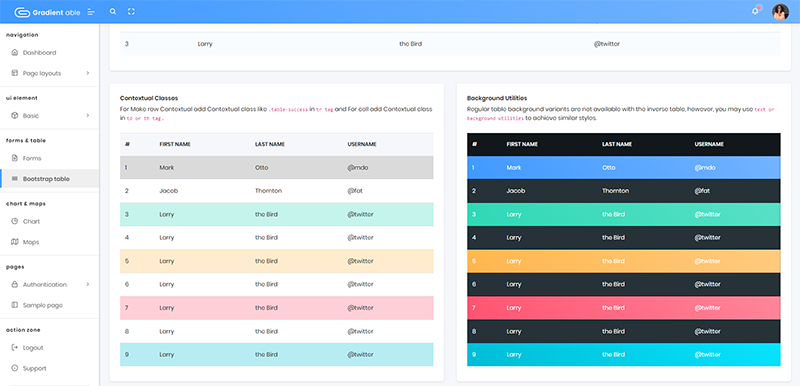Click the Logout icon
The width and height of the screenshot is (800, 386).
click(x=14, y=347)
